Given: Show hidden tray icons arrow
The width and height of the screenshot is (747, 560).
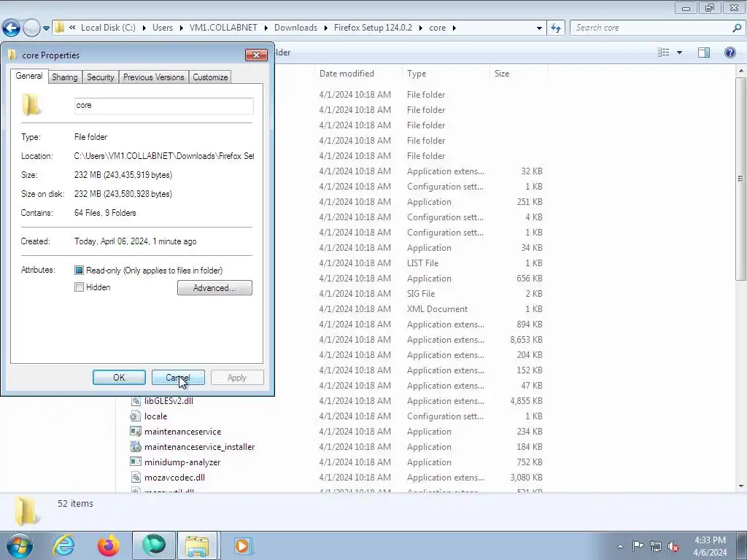Looking at the screenshot, I should point(620,546).
